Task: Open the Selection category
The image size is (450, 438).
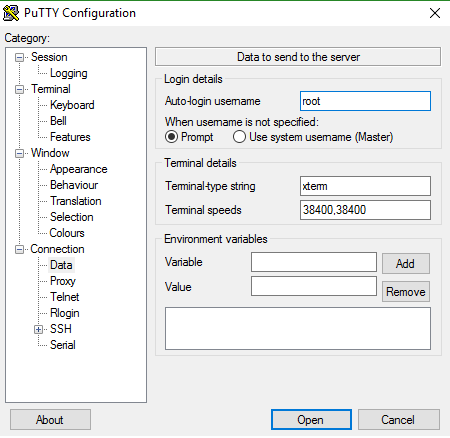Action: click(72, 217)
